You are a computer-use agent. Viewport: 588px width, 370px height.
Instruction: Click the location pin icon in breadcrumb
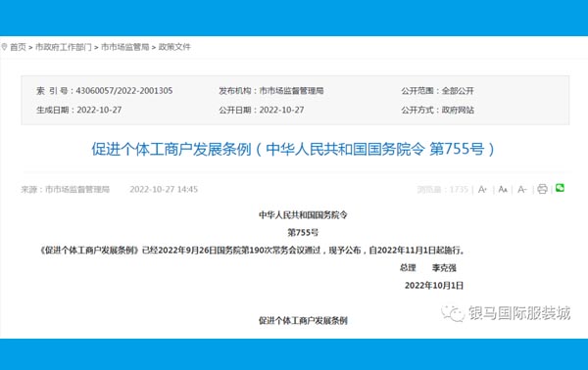(4, 47)
